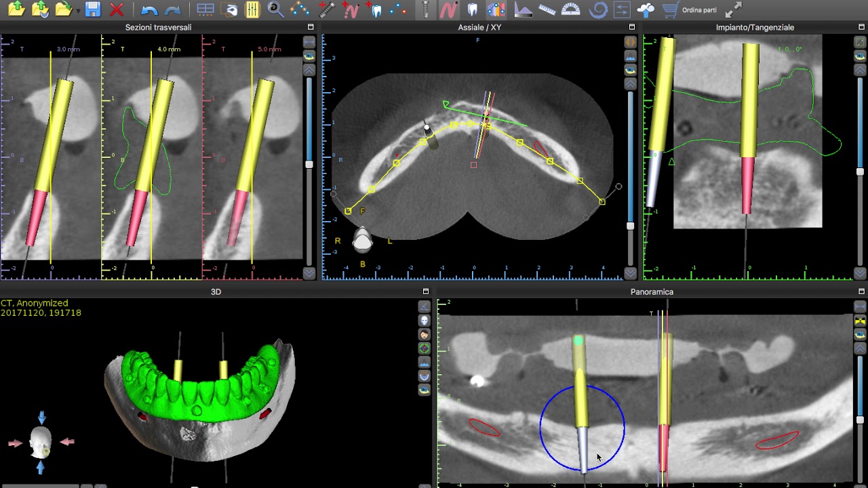Image resolution: width=868 pixels, height=488 pixels.
Task: Redo with the blue right arrow
Action: (173, 10)
